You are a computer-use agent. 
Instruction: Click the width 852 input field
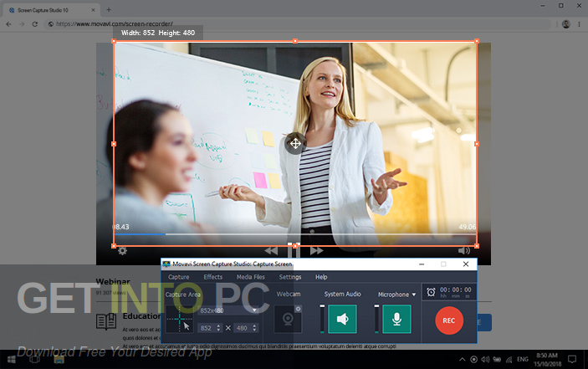[x=207, y=328]
